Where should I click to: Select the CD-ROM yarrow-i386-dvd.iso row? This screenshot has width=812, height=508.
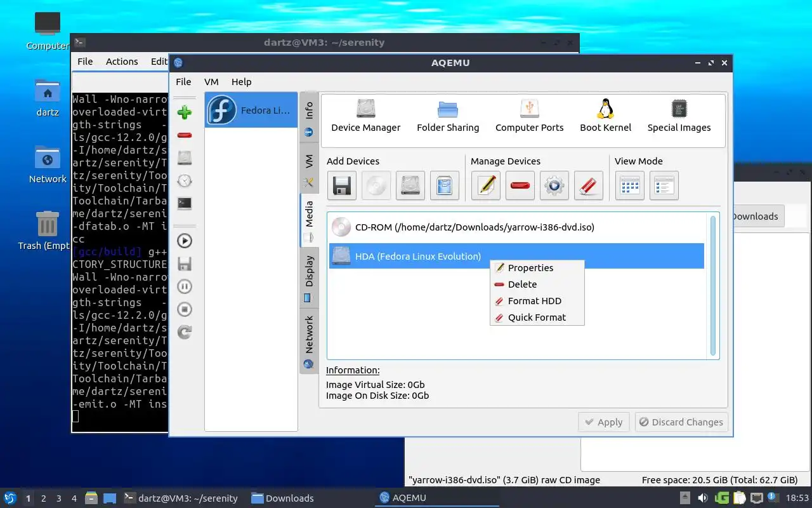[x=516, y=227]
